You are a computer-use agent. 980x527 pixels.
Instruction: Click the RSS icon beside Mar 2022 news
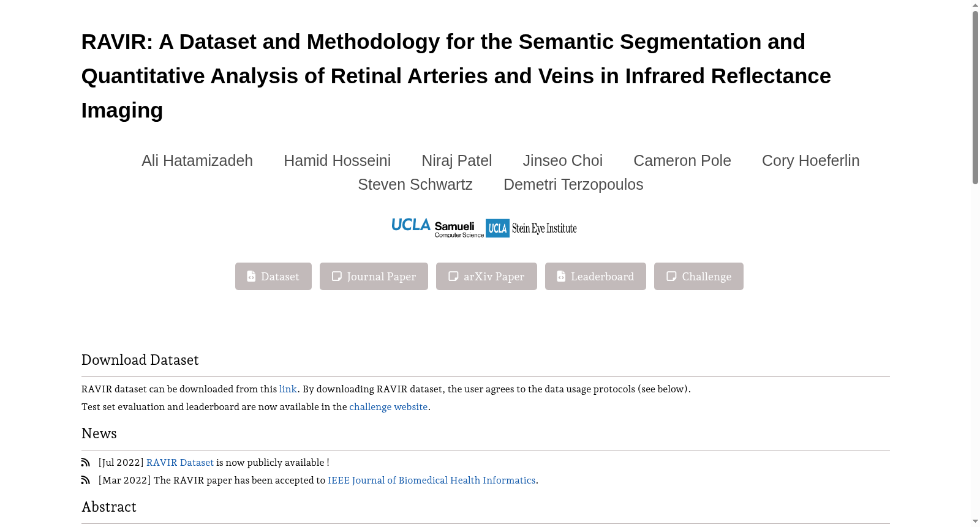[86, 480]
